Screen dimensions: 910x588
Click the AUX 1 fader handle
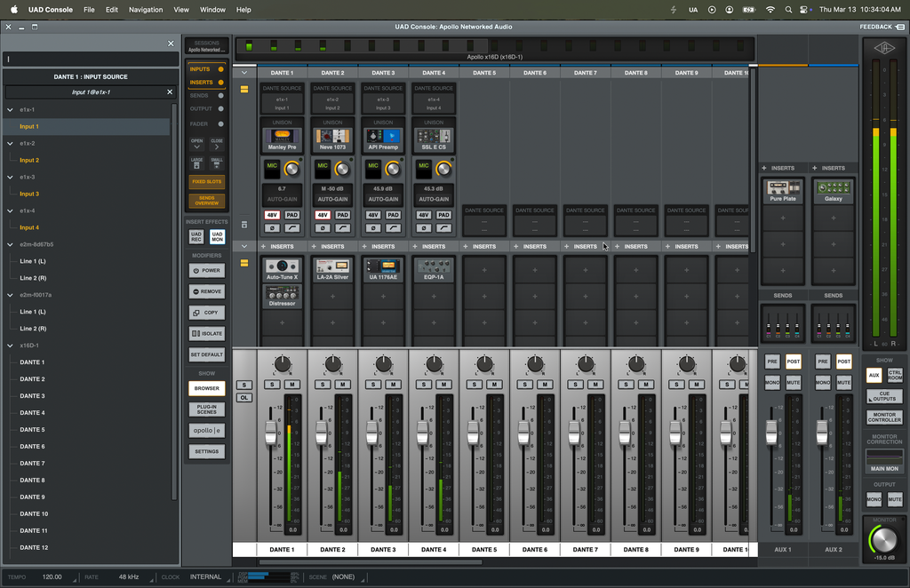[x=771, y=432]
